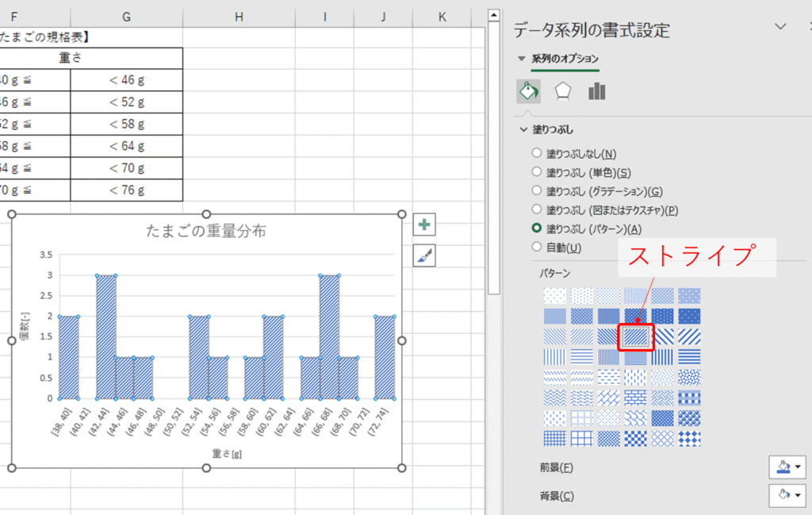
Task: Click the Chart Styles paintbrush button
Action: (424, 255)
